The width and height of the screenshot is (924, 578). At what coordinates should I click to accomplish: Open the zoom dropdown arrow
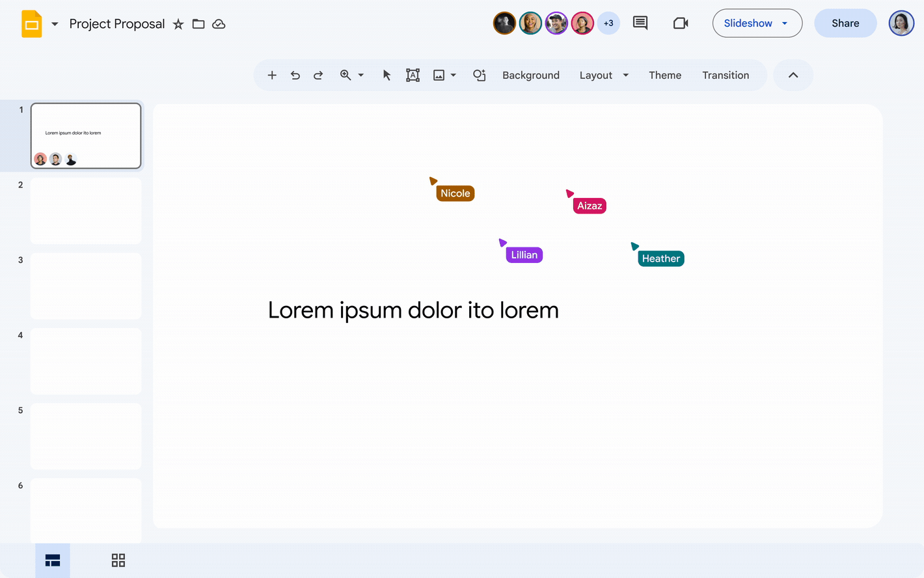tap(361, 76)
